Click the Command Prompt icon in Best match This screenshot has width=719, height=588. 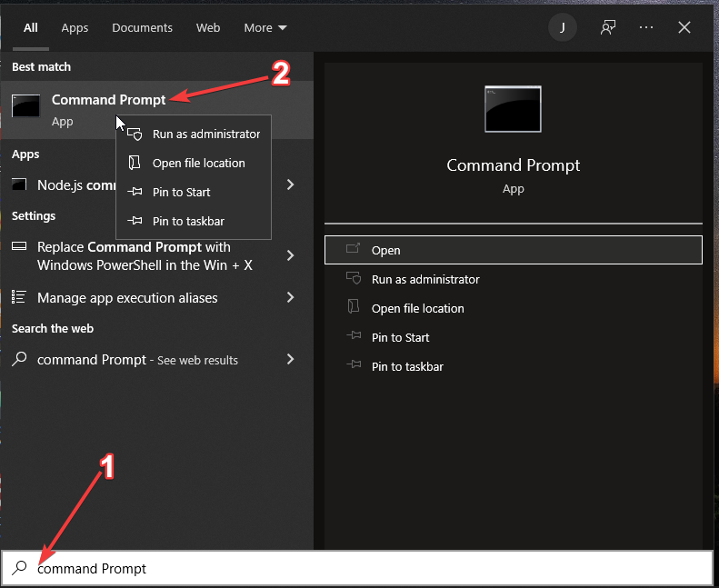[x=25, y=105]
